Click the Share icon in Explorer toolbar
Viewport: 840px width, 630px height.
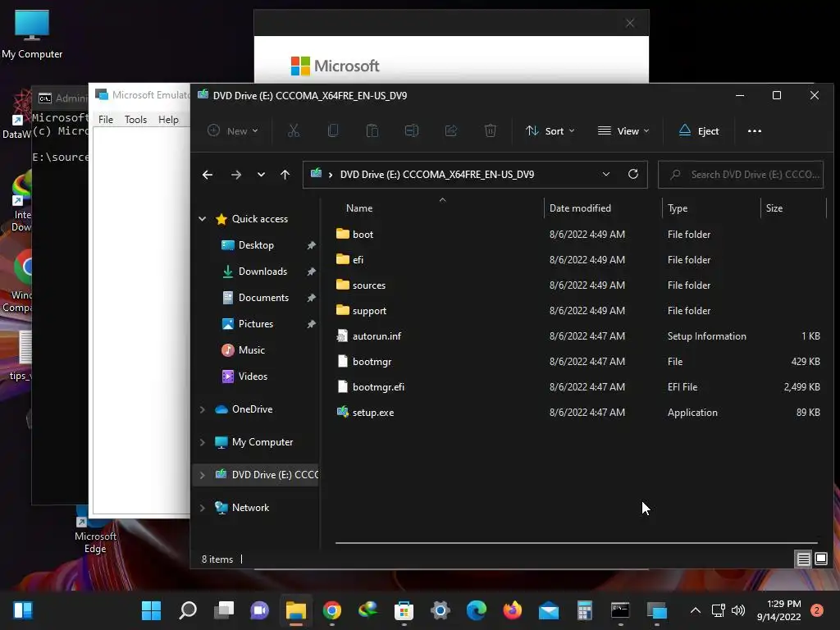click(x=451, y=130)
